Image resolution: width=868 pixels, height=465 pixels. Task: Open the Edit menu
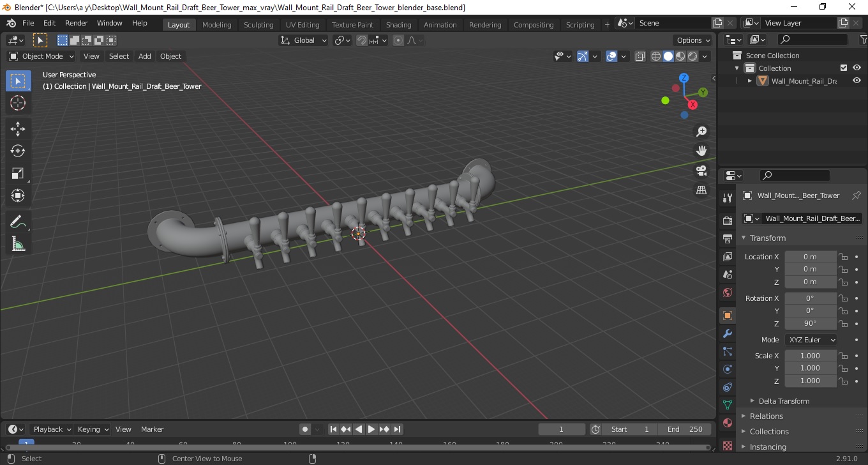(x=49, y=23)
